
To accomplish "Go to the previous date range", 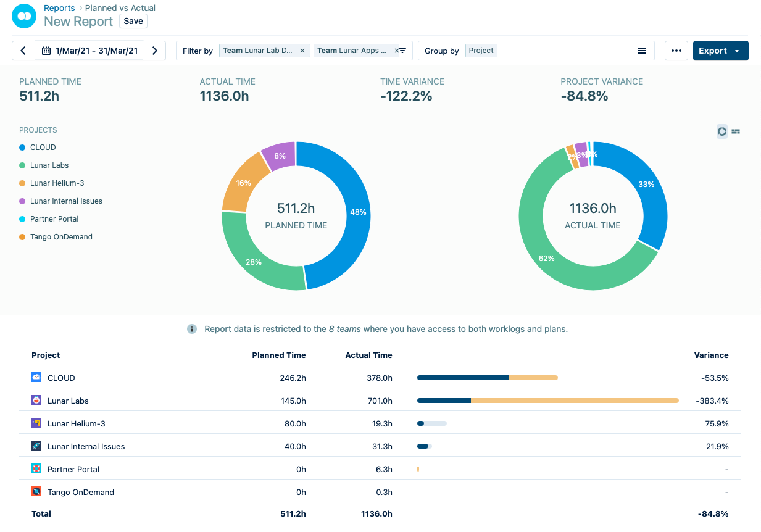I will coord(23,51).
